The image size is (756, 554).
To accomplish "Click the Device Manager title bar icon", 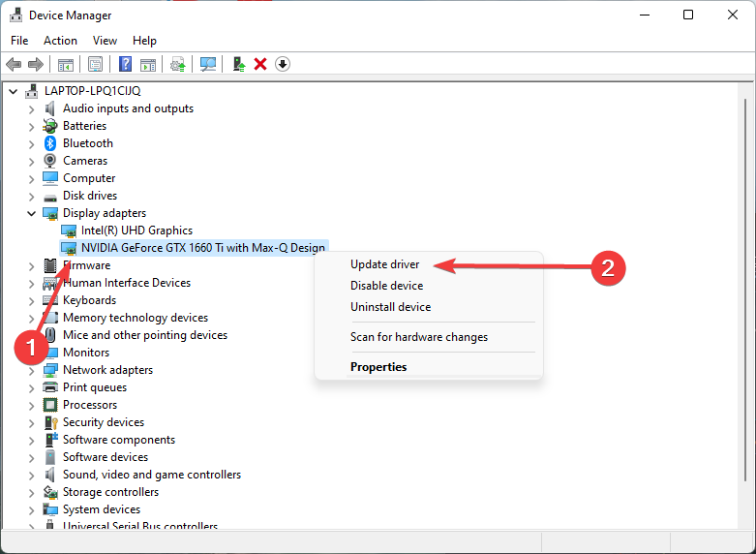I will coord(15,15).
